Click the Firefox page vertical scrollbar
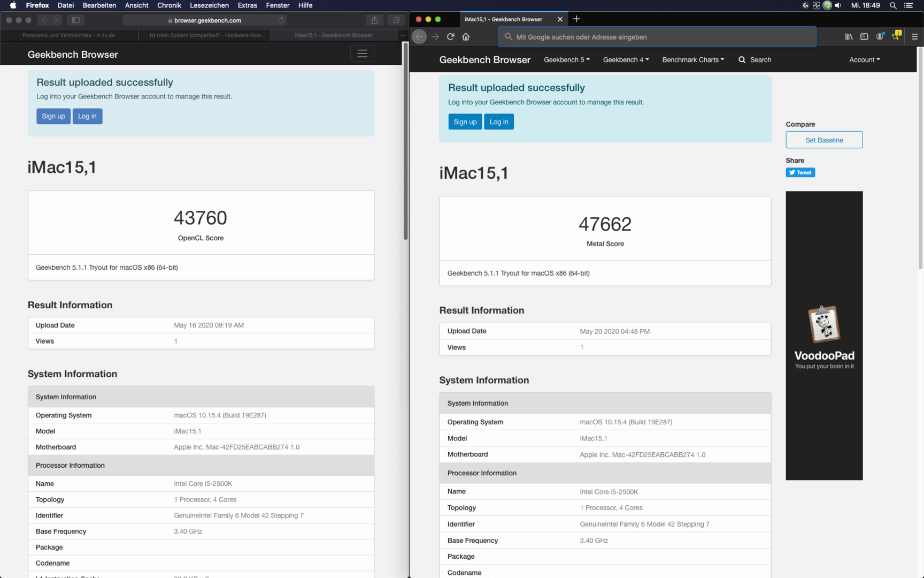The height and width of the screenshot is (578, 924). click(920, 158)
